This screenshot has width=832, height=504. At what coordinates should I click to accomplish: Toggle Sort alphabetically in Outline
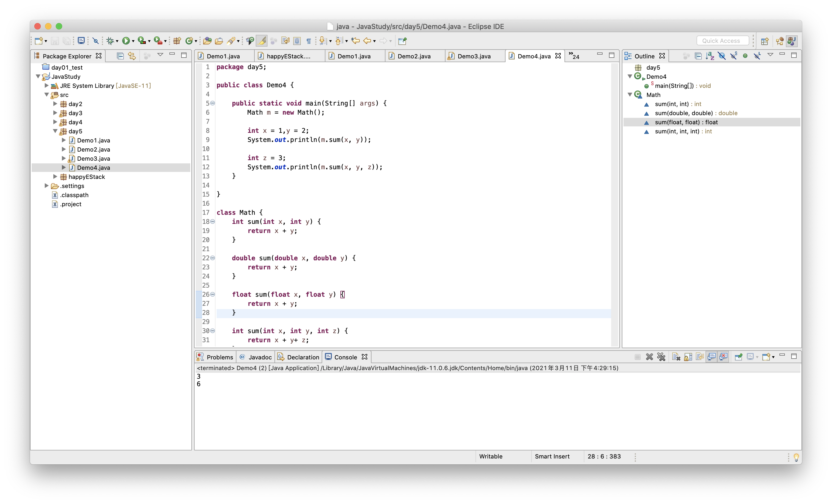tap(710, 56)
